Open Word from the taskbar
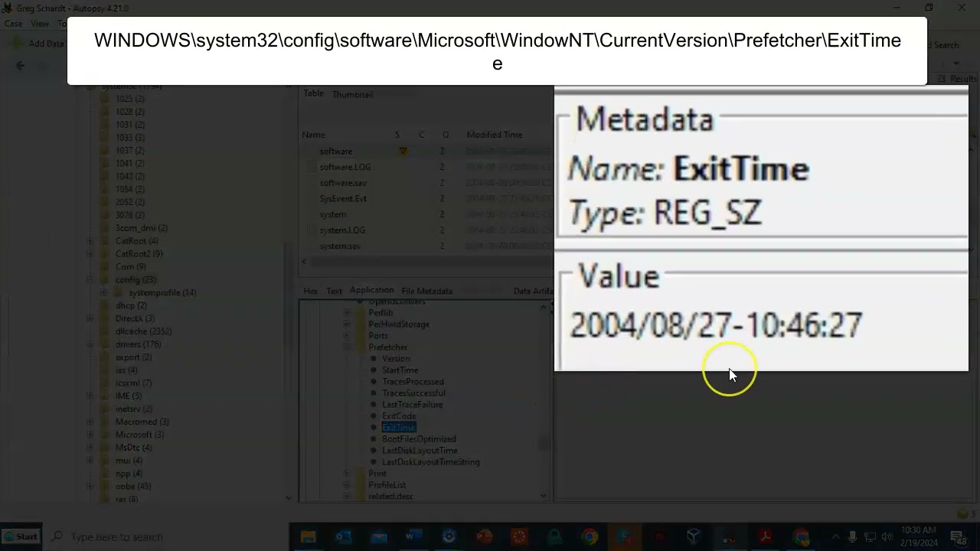980x551 pixels. (413, 537)
